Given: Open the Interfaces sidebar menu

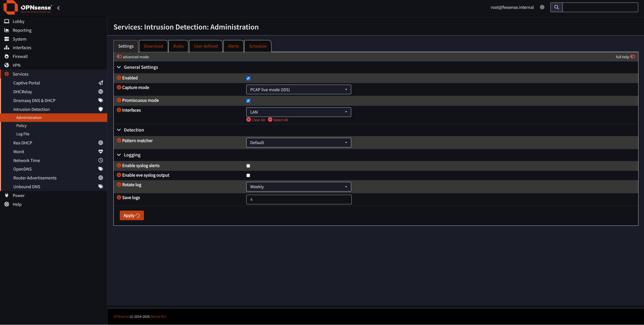Looking at the screenshot, I should [x=22, y=48].
